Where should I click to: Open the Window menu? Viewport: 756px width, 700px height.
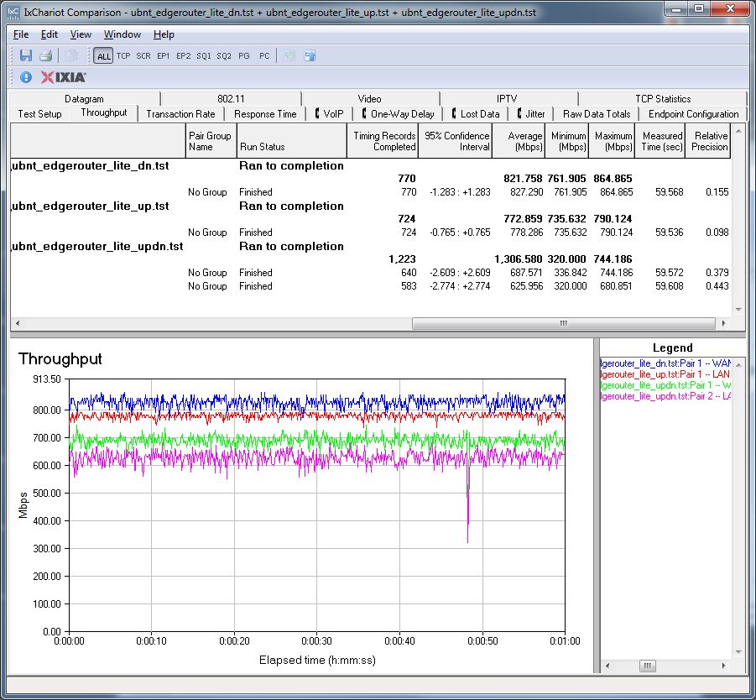(x=123, y=34)
